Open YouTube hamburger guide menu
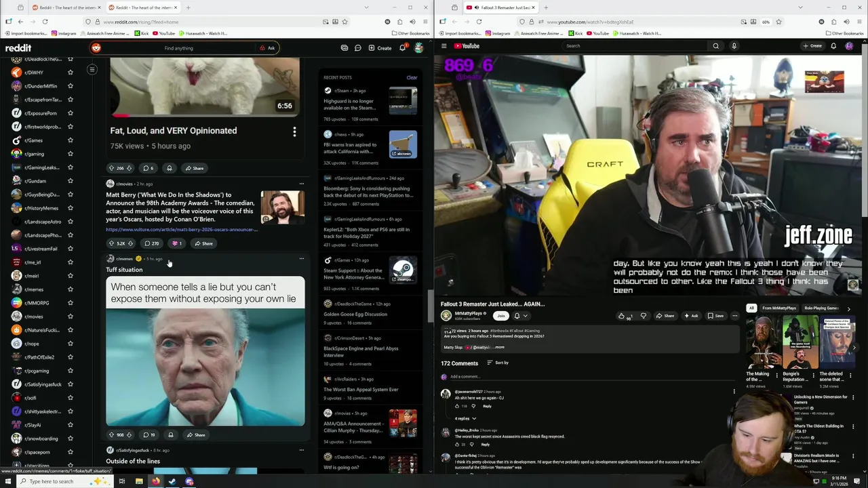Viewport: 868px width, 488px height. pyautogui.click(x=443, y=46)
